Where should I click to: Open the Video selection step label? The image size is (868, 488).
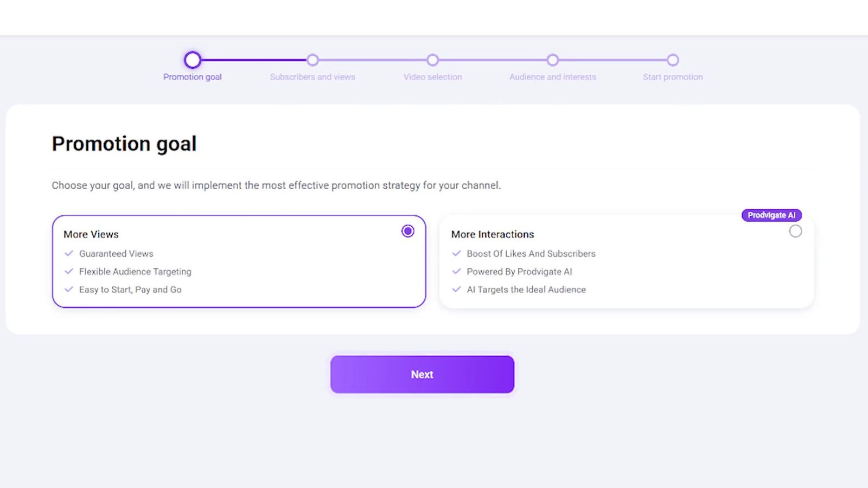click(432, 77)
